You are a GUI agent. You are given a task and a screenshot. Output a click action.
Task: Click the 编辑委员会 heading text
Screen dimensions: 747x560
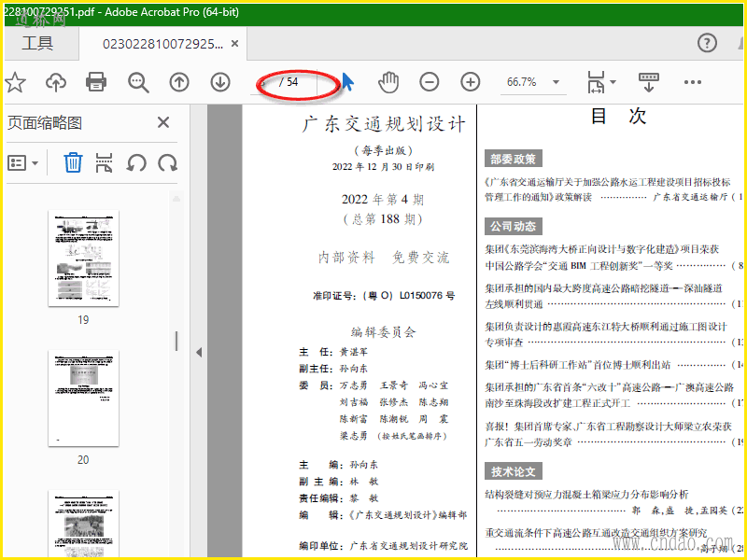tap(384, 332)
